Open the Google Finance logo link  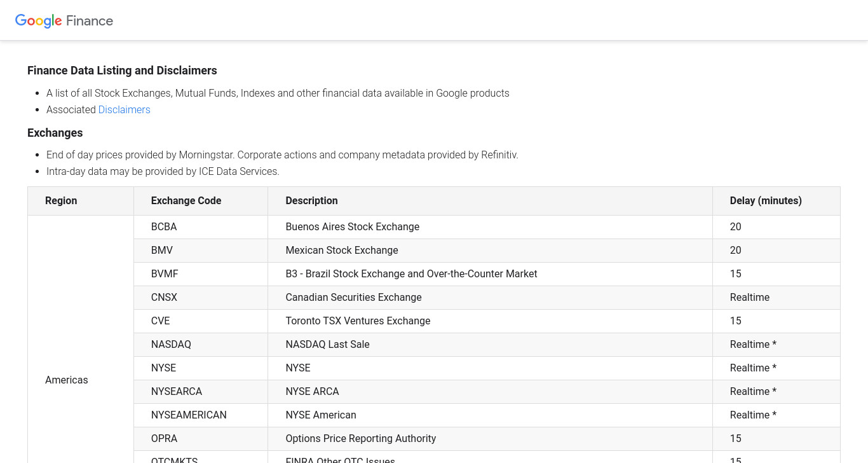coord(64,20)
